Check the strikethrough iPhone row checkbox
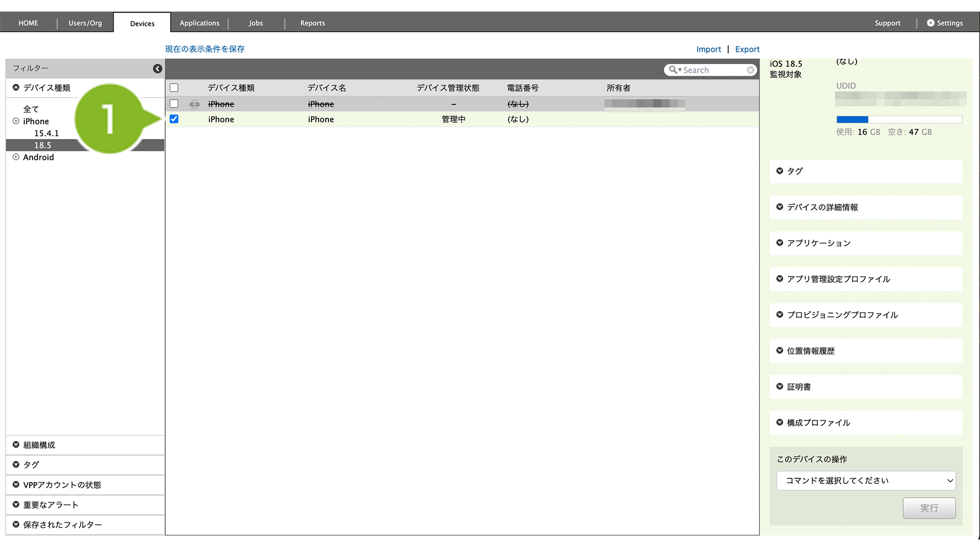This screenshot has height=551, width=980. pos(174,104)
